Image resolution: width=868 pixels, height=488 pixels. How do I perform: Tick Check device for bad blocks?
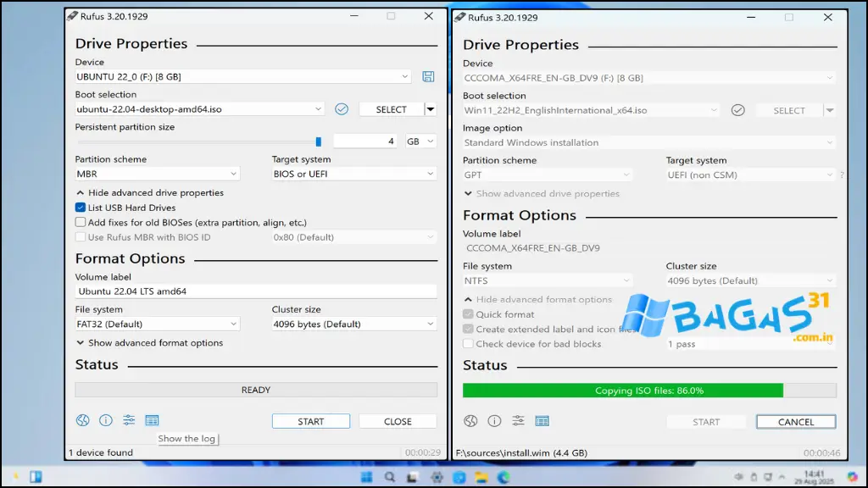click(x=468, y=344)
